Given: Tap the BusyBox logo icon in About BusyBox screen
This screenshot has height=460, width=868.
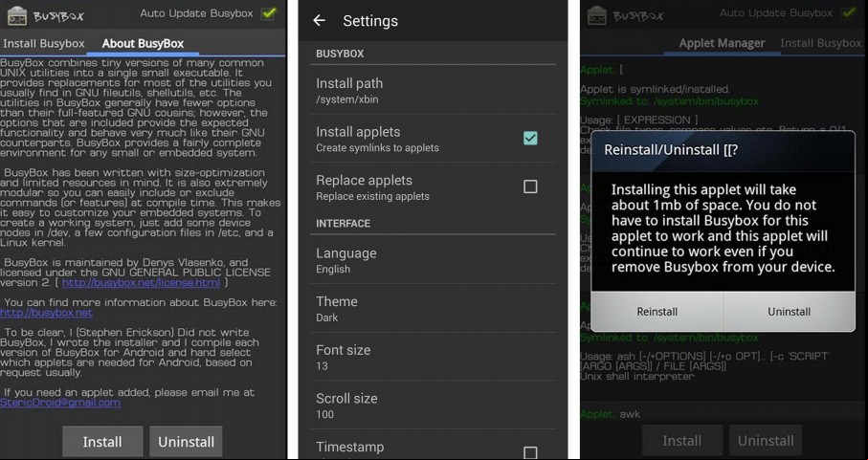Looking at the screenshot, I should pyautogui.click(x=17, y=15).
